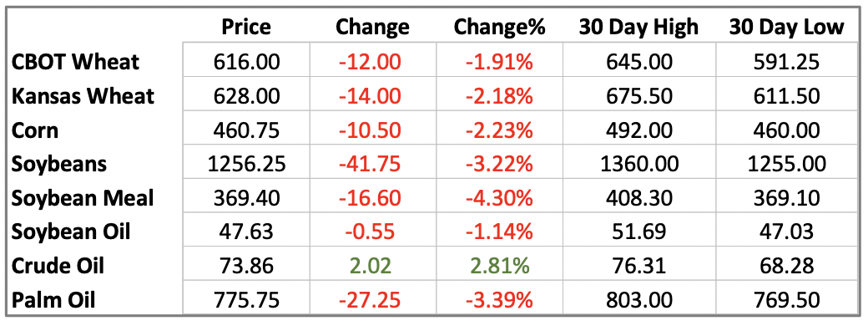Screen dimensions: 868x326
Task: Click Palm Oil 30 day high 803.00
Action: click(638, 300)
